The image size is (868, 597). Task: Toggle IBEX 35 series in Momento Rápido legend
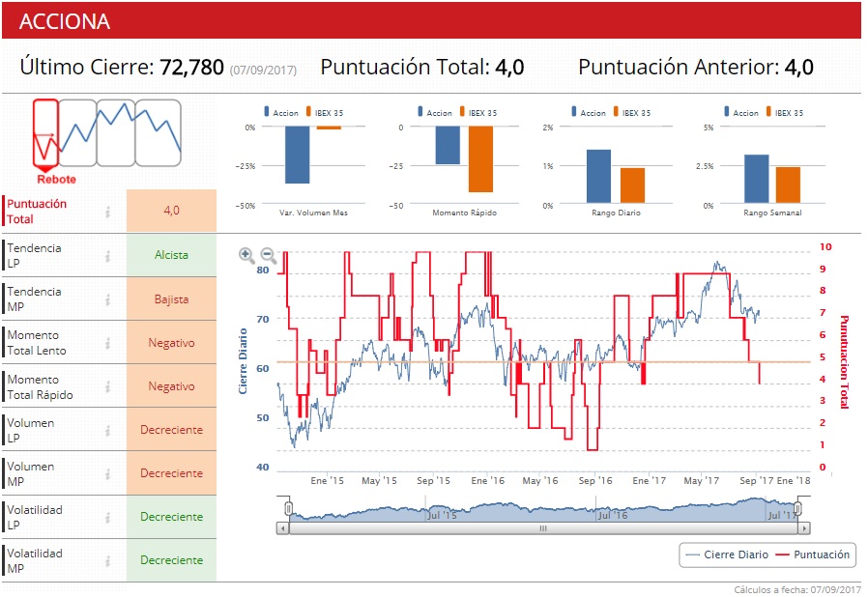[478, 112]
